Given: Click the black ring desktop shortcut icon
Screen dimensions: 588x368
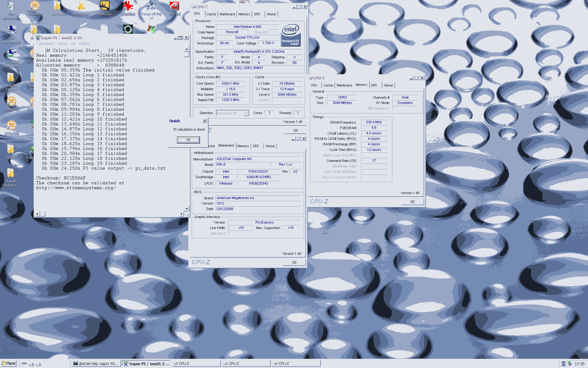Looking at the screenshot, I should [x=128, y=29].
